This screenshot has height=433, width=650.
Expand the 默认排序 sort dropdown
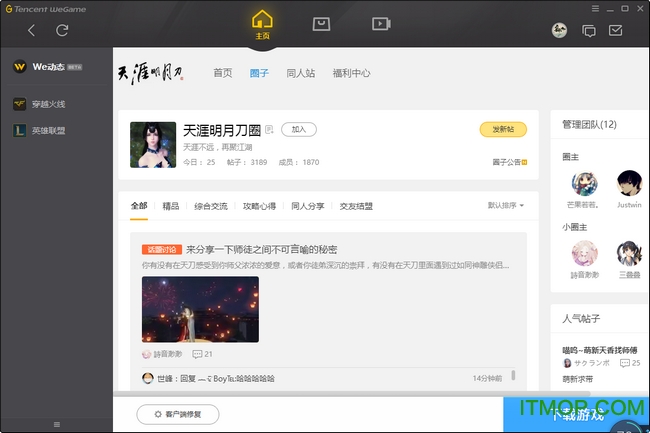point(506,206)
